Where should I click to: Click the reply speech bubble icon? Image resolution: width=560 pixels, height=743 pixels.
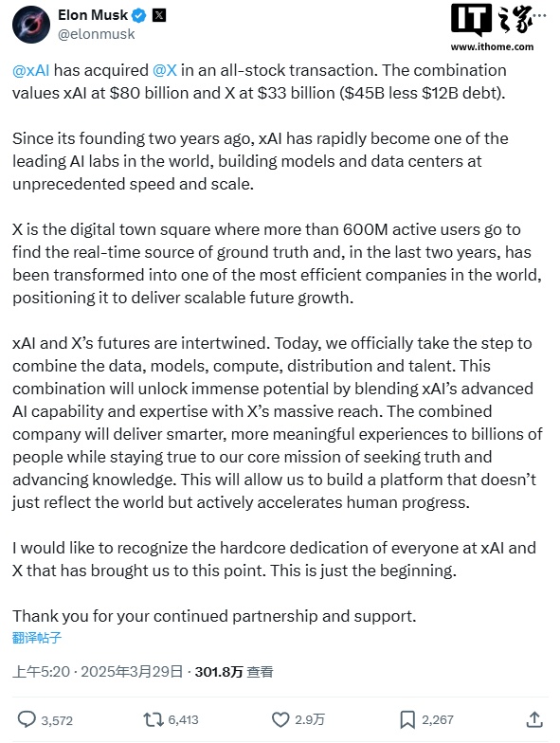pos(27,719)
